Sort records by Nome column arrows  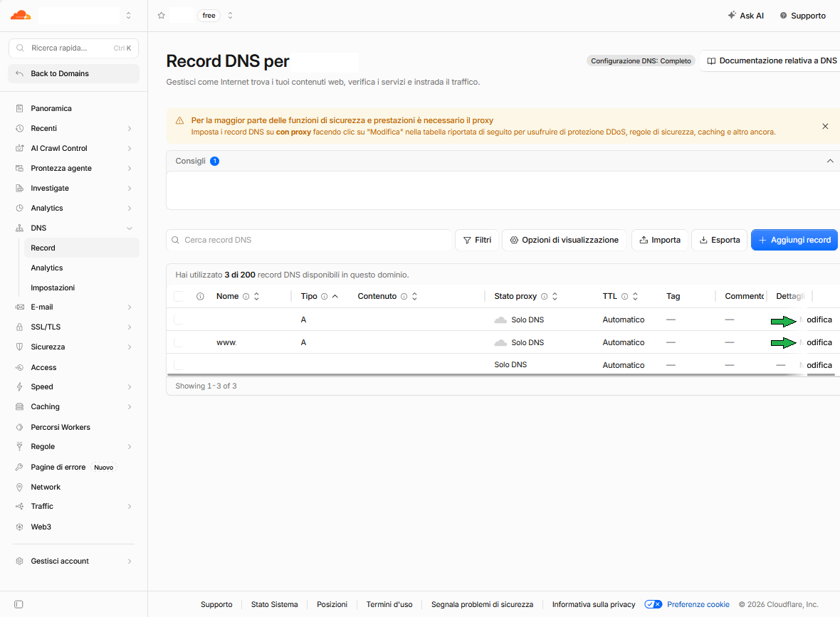click(256, 296)
